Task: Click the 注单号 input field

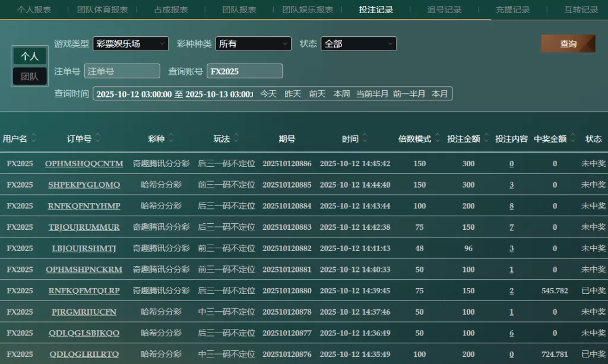Action: tap(122, 71)
